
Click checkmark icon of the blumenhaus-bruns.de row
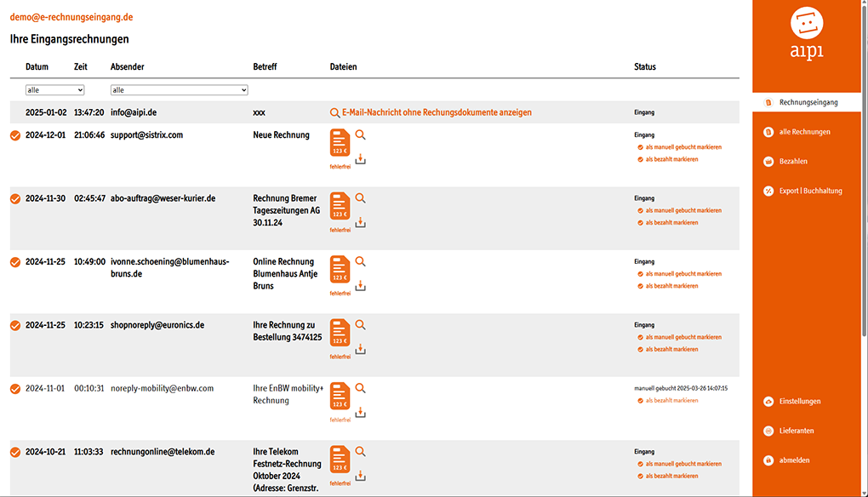point(15,262)
